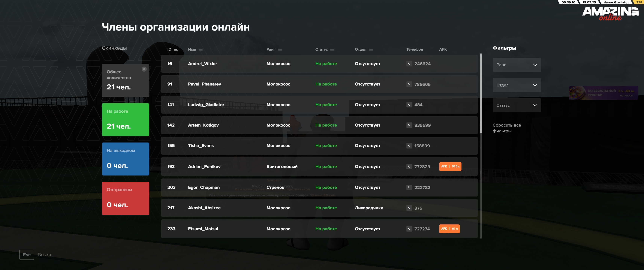Filter by the green На работе card

click(125, 120)
